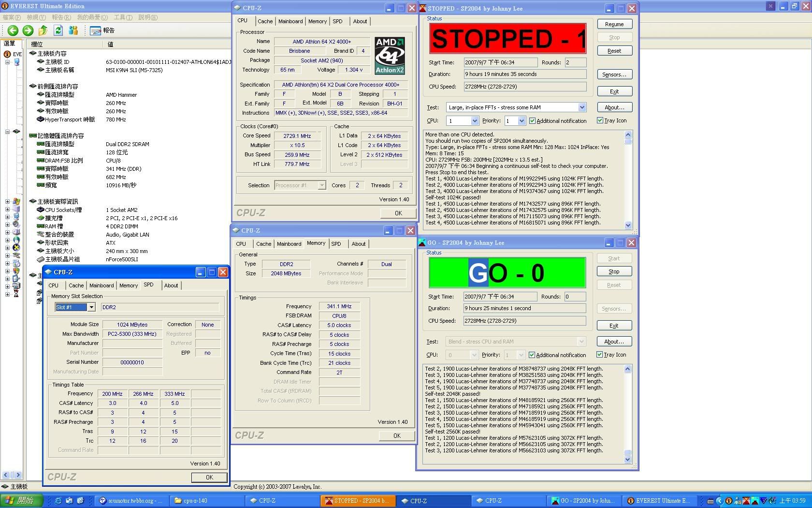
Task: Open the 說明(H) menu in EVEREST
Action: [148, 17]
